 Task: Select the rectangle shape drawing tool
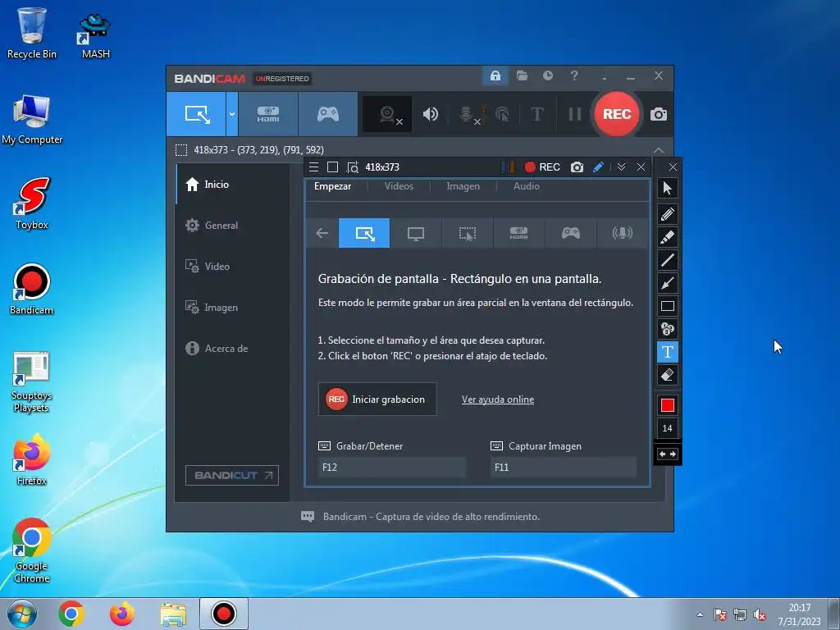click(x=668, y=307)
